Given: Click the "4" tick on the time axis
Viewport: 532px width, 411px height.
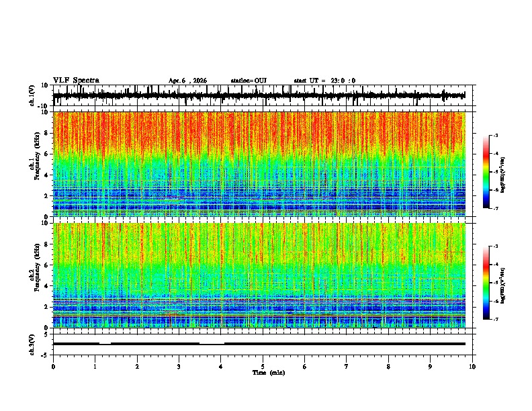Looking at the screenshot, I should tap(221, 367).
